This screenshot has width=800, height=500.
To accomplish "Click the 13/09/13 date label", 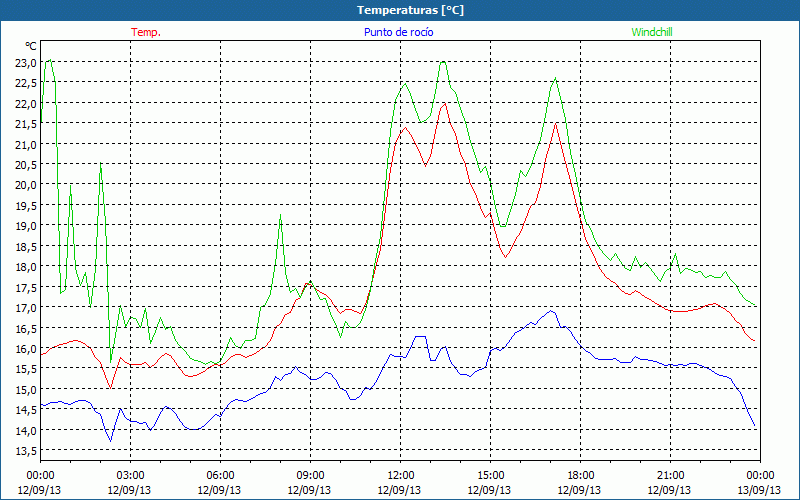I will click(760, 490).
